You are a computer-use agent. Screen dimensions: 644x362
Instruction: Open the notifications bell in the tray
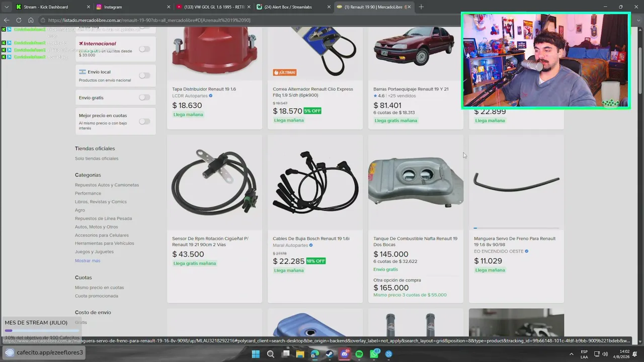(x=636, y=354)
